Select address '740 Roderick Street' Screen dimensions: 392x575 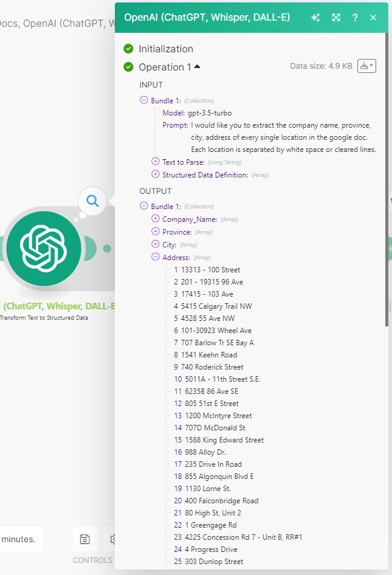click(212, 367)
